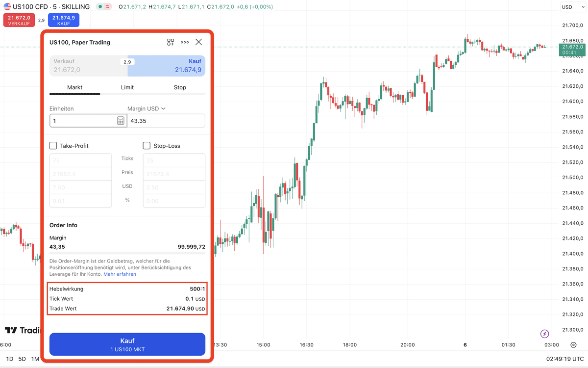The width and height of the screenshot is (588, 368).
Task: Expand the Margin USD dropdown
Action: click(x=147, y=108)
